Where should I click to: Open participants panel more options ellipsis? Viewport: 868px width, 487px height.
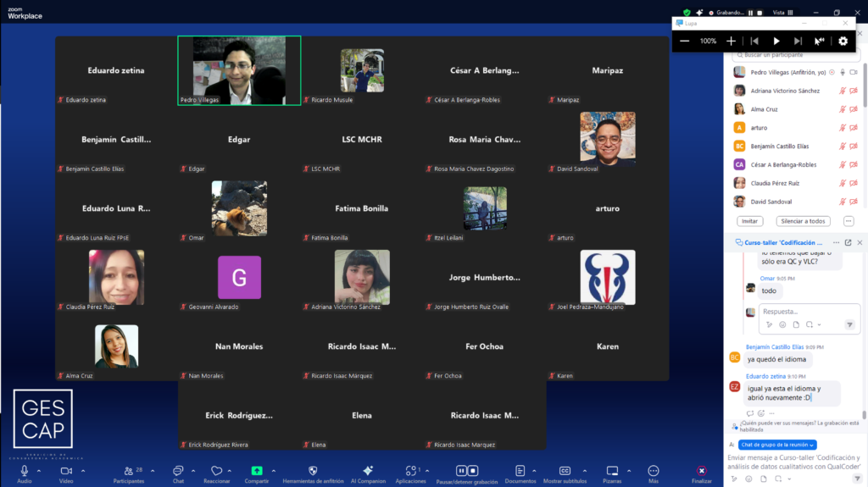[848, 221]
